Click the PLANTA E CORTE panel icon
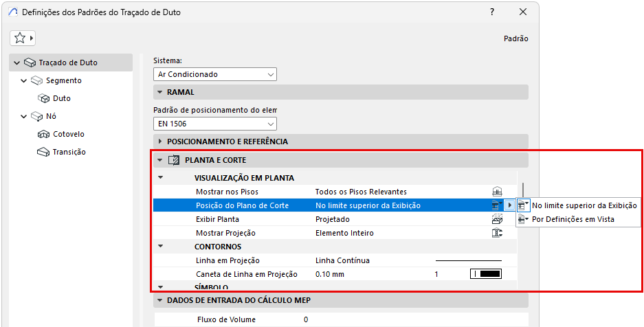The image size is (644, 327). coord(174,160)
